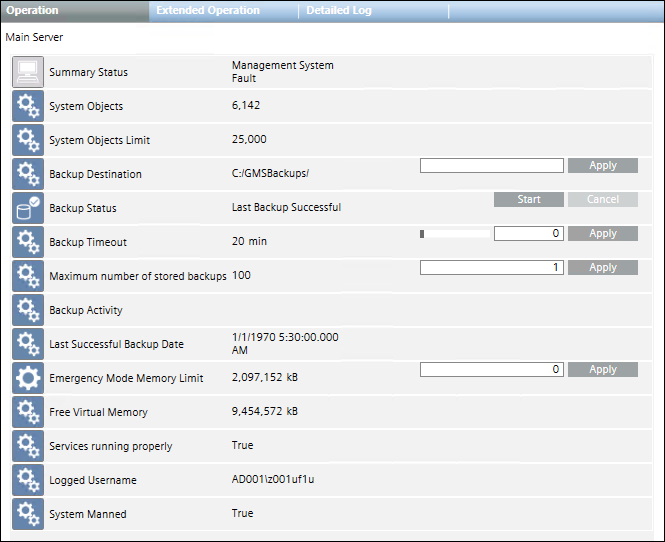
Task: Click the Backup Destination gears icon
Action: click(28, 174)
